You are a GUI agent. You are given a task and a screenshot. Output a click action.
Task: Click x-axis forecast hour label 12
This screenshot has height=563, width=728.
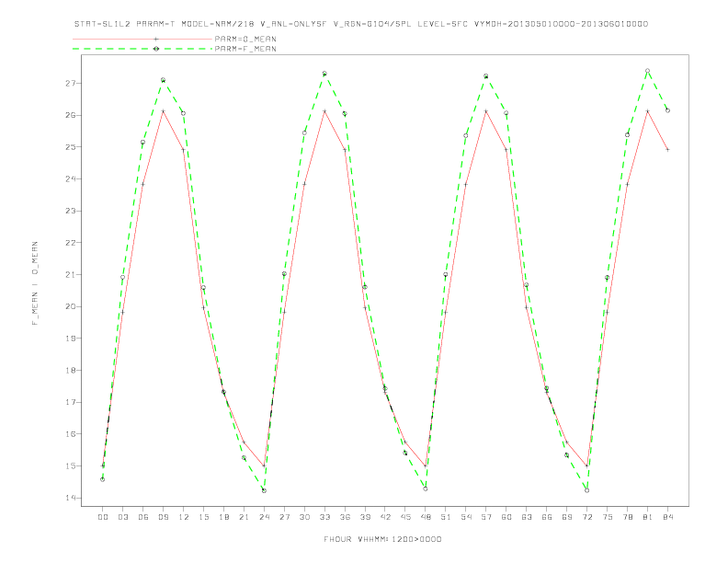click(184, 517)
